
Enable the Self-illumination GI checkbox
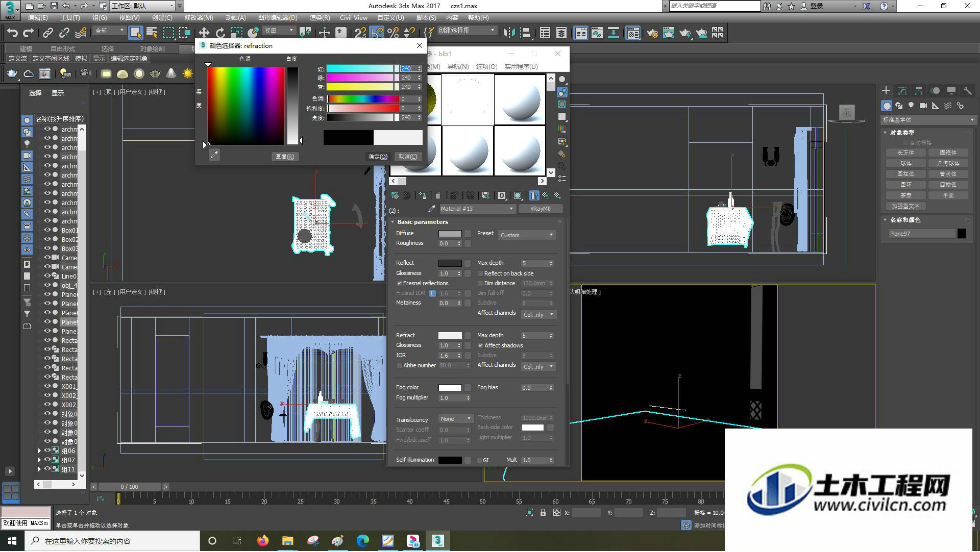click(x=479, y=460)
